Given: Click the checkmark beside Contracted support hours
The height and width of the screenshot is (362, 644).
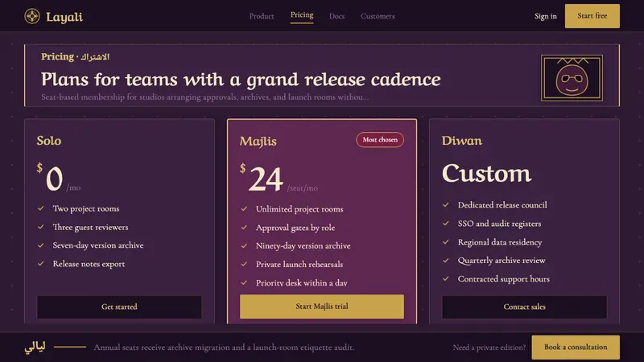Looking at the screenshot, I should [446, 278].
